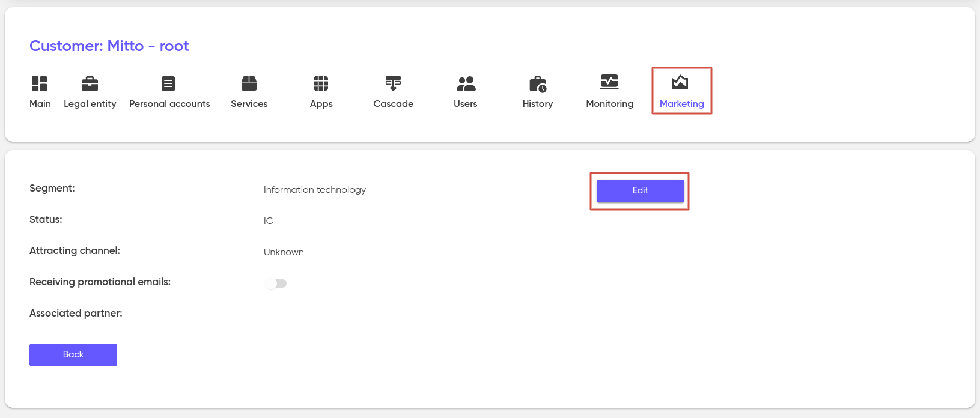This screenshot has height=418, width=980.
Task: Click the Legal entity briefcase icon
Action: coord(90,83)
